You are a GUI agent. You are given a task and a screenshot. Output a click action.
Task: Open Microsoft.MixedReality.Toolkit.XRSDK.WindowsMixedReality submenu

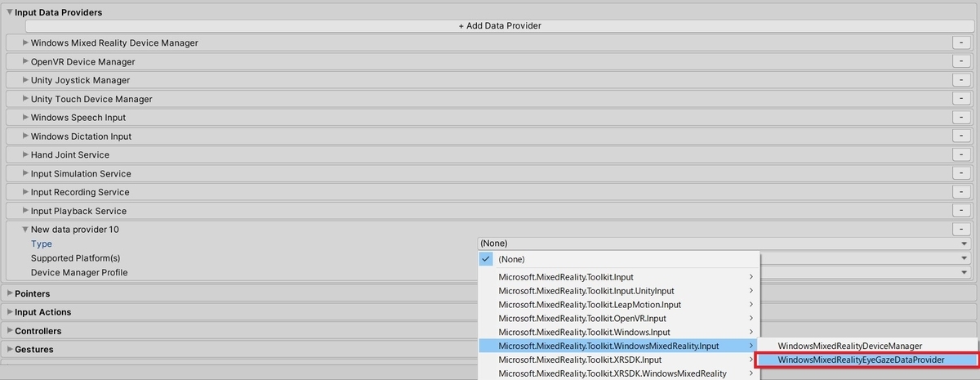(619, 373)
